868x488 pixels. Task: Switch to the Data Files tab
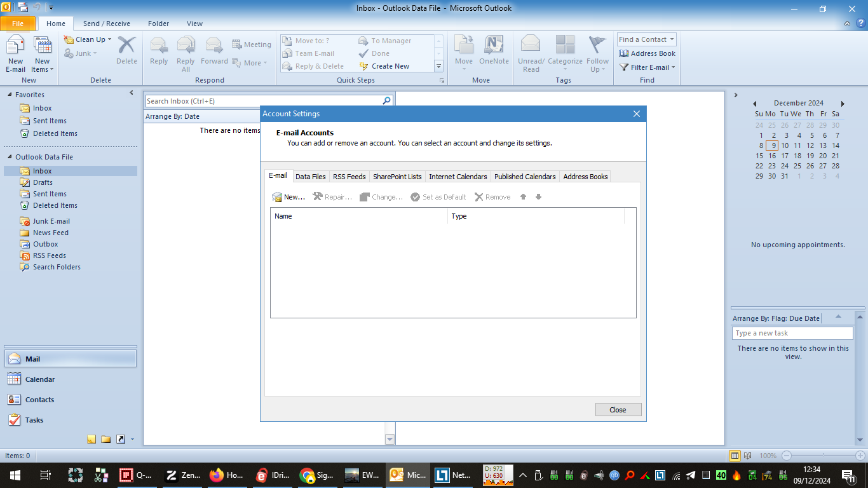pos(311,177)
